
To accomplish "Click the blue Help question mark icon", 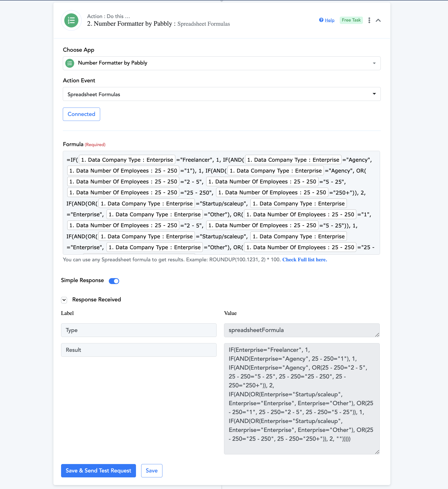I will (x=321, y=20).
